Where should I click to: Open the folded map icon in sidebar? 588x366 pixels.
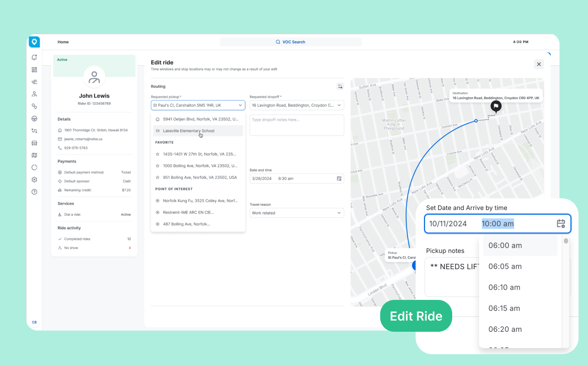tap(34, 155)
